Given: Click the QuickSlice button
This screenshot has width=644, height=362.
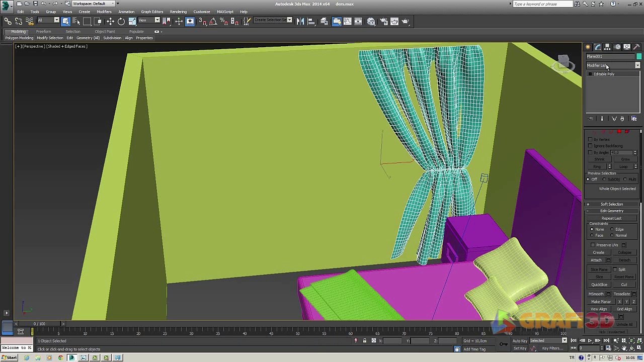Looking at the screenshot, I should pos(599,285).
